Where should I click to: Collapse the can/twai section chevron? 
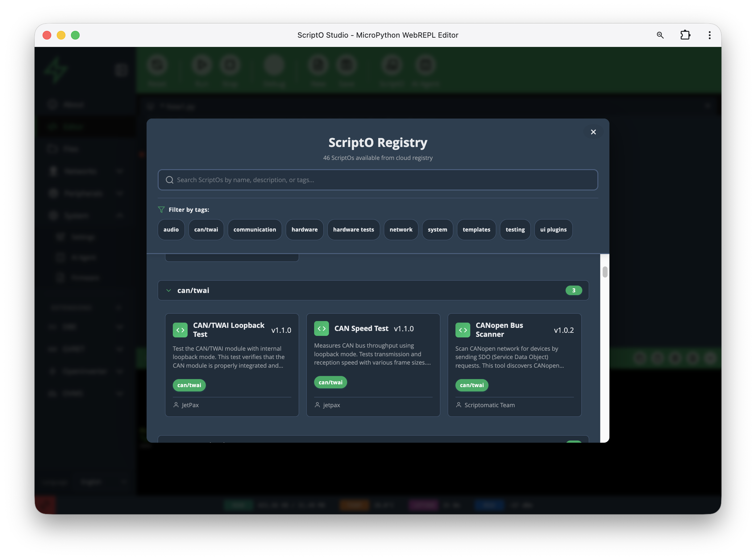168,290
